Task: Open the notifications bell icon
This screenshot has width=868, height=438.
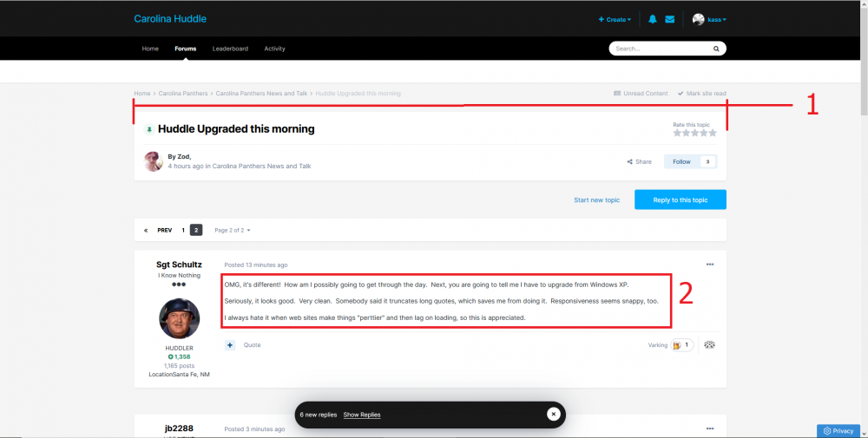Action: pos(653,19)
